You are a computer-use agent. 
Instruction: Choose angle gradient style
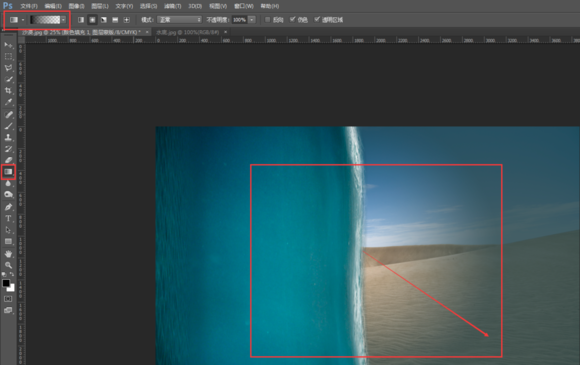point(104,20)
